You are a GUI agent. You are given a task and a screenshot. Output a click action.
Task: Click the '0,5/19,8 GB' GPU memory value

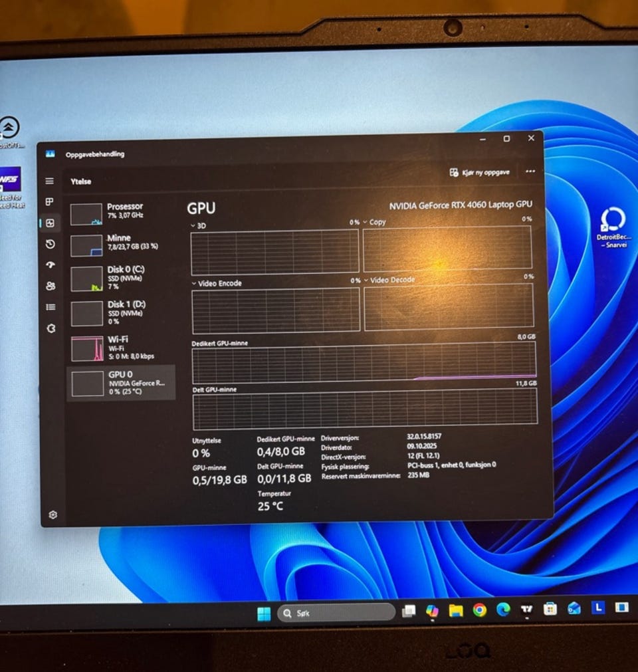[219, 480]
